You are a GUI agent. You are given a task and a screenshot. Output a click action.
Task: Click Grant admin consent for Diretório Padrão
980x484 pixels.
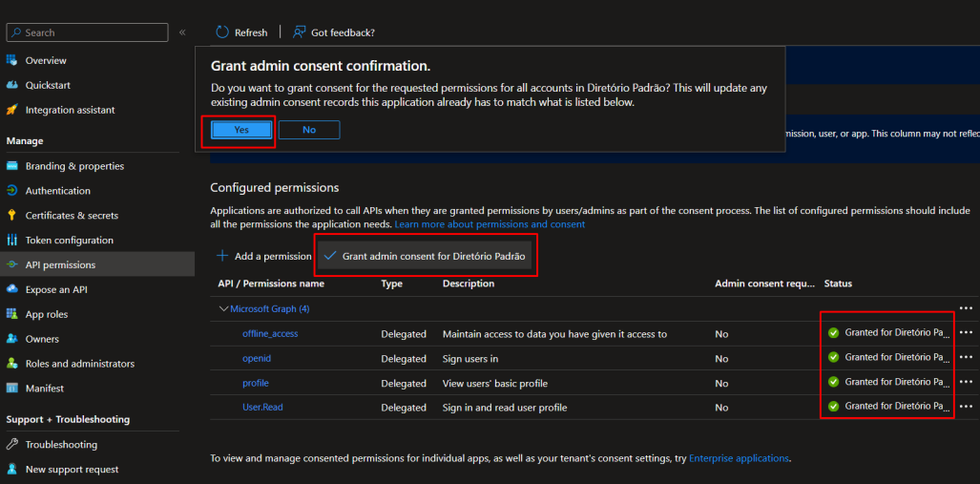pos(425,256)
